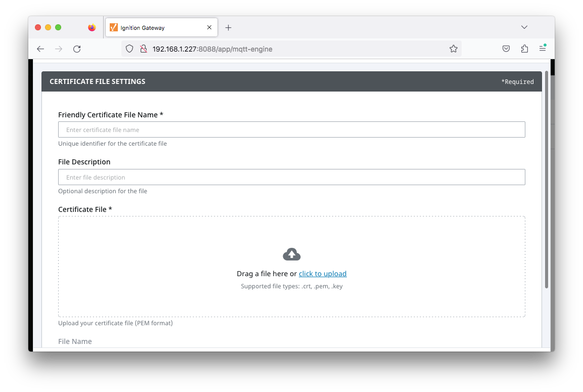This screenshot has height=392, width=583.
Task: Select the Ignition Gateway tab
Action: click(161, 27)
